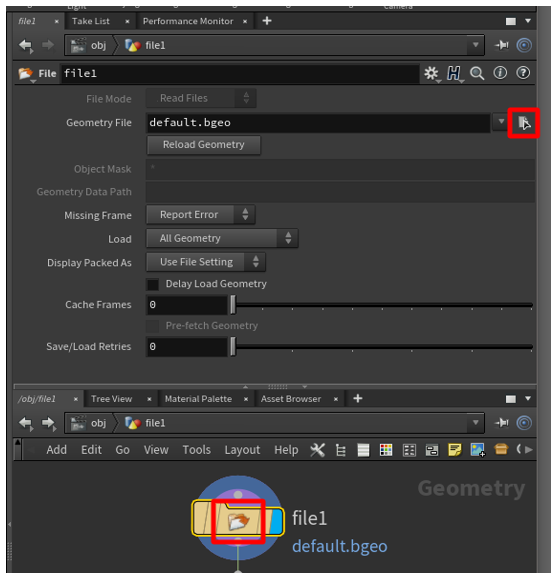555x575 pixels.
Task: Click the Cache Frames slider handle
Action: click(233, 305)
